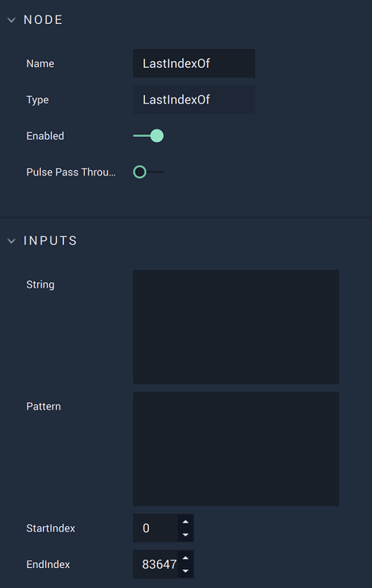Click the INPUTS section header
Image resolution: width=372 pixels, height=588 pixels.
[51, 241]
